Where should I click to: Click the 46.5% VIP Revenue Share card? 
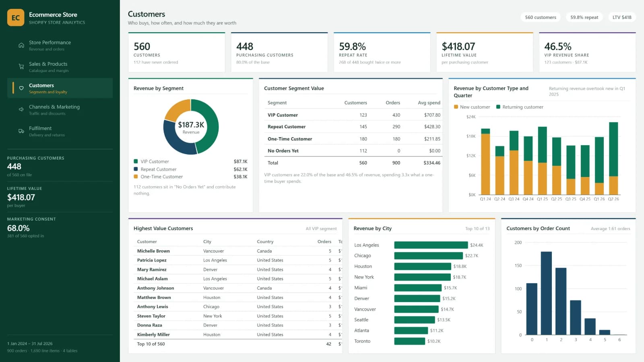coord(587,52)
